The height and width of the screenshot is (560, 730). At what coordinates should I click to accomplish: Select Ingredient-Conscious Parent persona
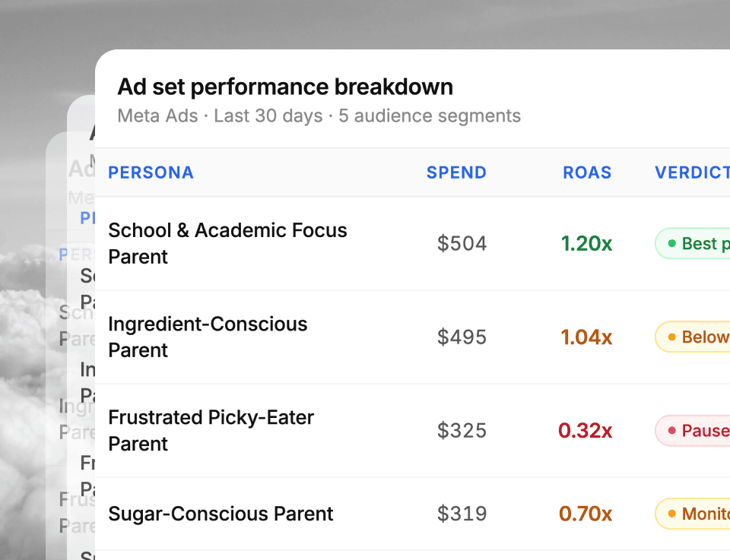coord(208,337)
